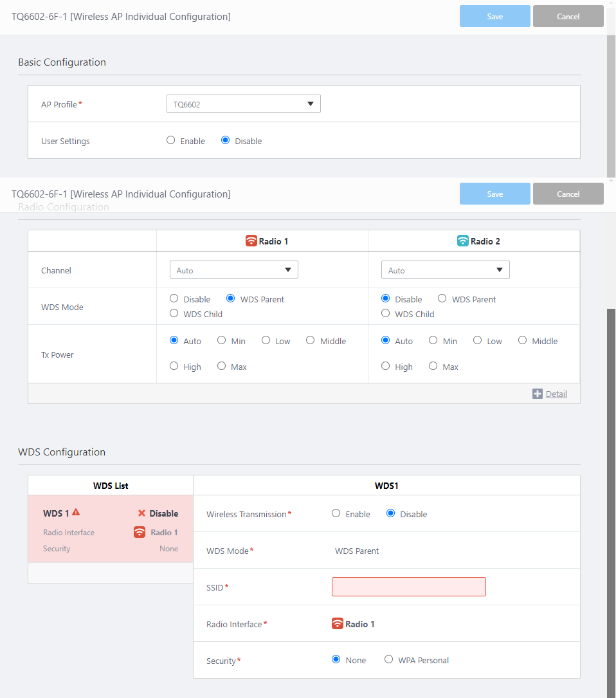616x698 pixels.
Task: Click the plus icon next to Detail
Action: click(x=538, y=394)
